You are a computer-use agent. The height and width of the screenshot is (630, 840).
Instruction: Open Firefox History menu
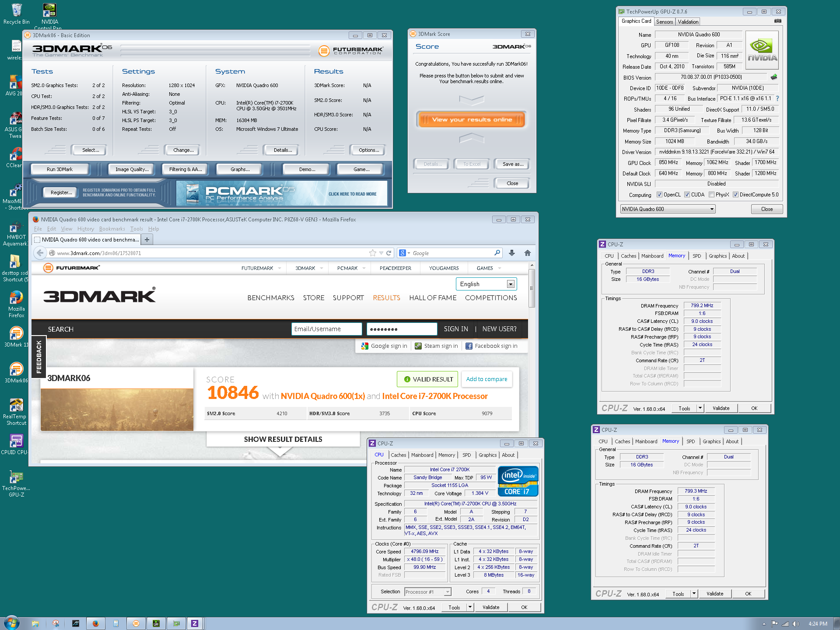[85, 229]
